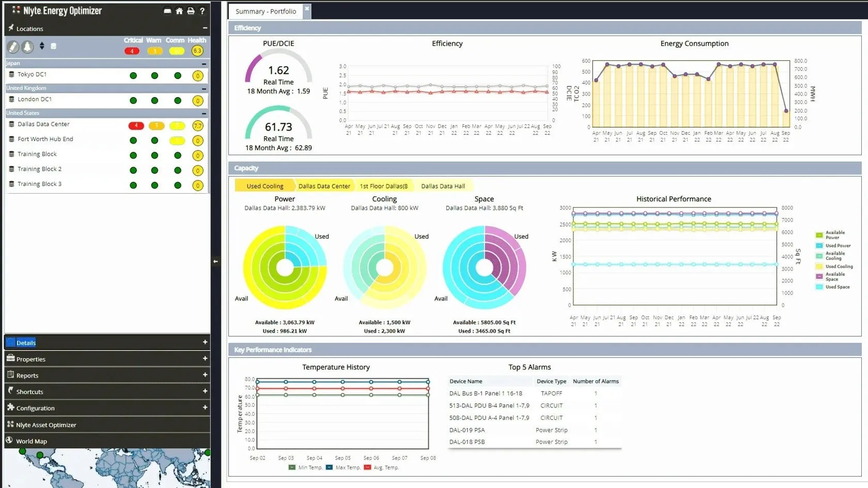Expand the Properties panel
The image size is (868, 488).
pyautogui.click(x=205, y=358)
